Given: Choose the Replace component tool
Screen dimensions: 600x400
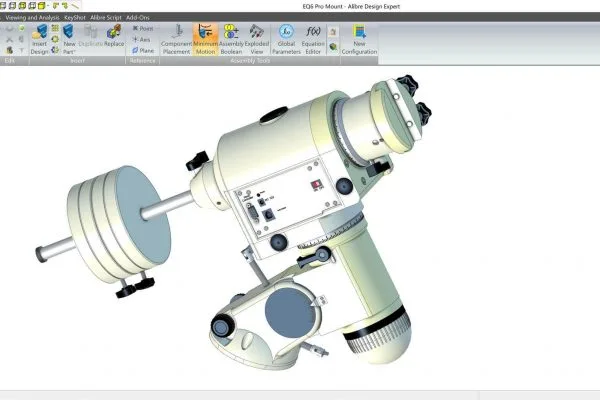Looking at the screenshot, I should click(x=114, y=36).
